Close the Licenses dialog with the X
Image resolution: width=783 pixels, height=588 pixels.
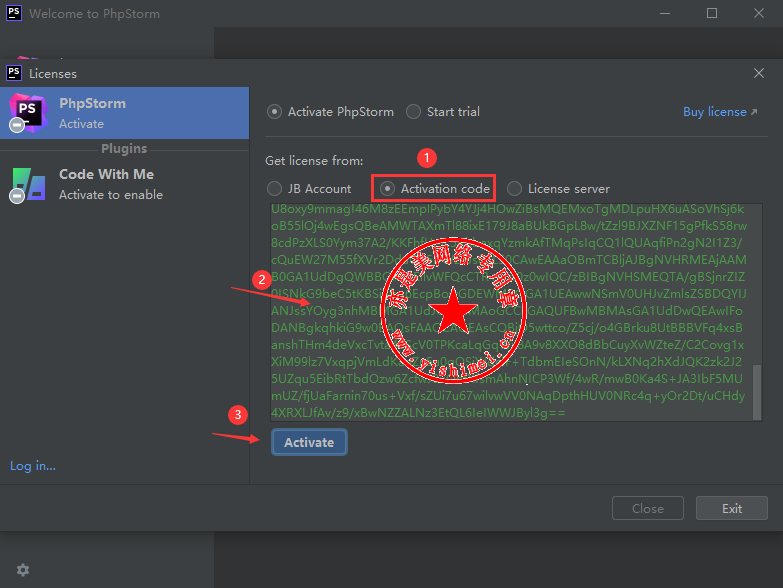click(x=759, y=73)
